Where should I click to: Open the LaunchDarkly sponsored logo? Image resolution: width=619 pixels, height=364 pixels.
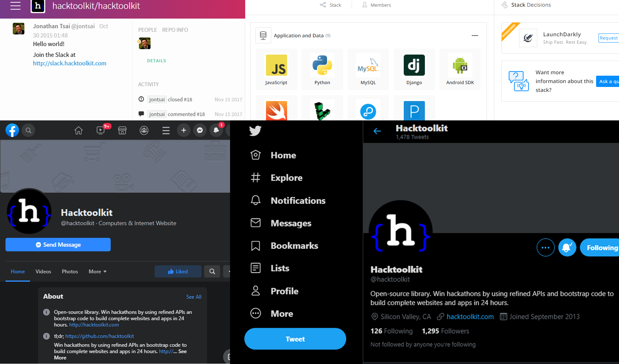click(x=528, y=38)
